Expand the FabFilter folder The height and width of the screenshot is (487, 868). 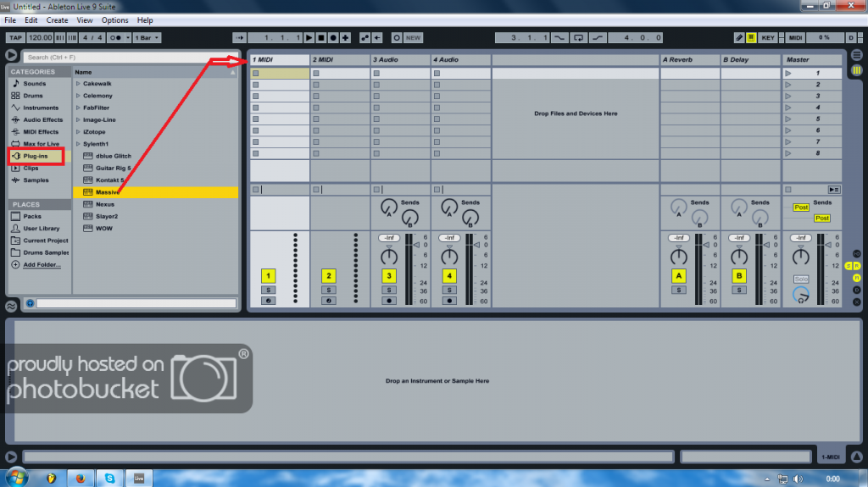78,108
